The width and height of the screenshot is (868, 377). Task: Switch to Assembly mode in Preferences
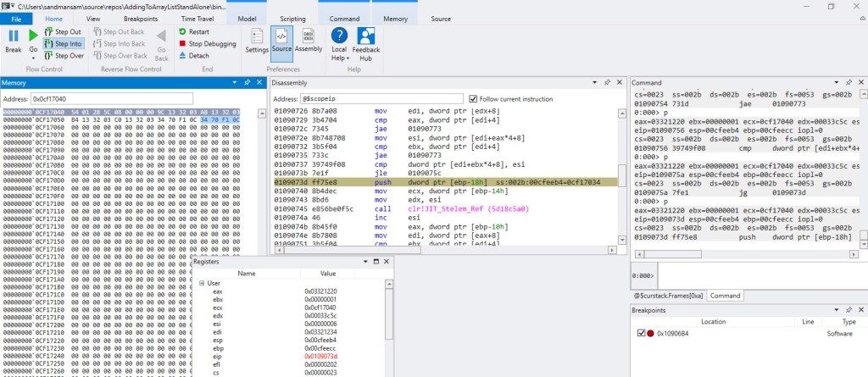(x=308, y=41)
